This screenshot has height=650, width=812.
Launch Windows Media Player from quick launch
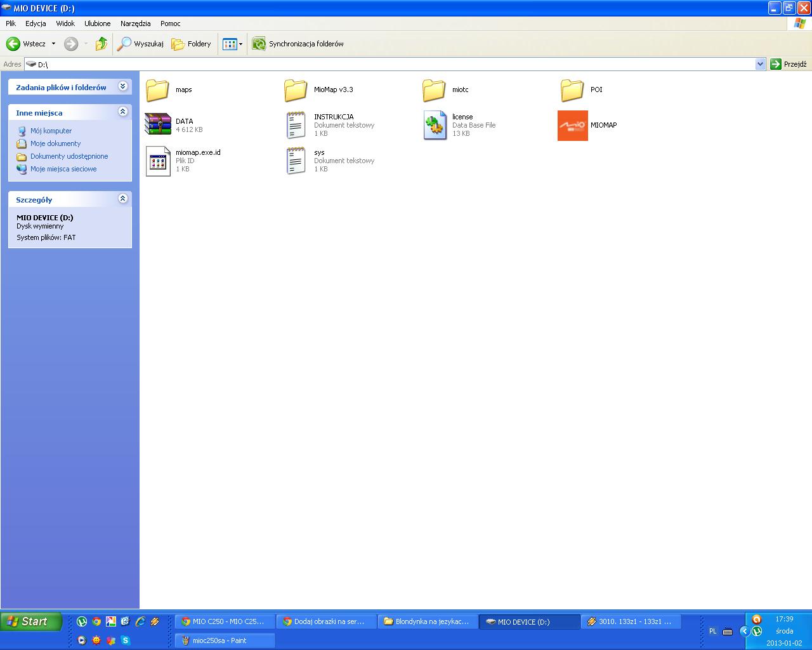(82, 640)
